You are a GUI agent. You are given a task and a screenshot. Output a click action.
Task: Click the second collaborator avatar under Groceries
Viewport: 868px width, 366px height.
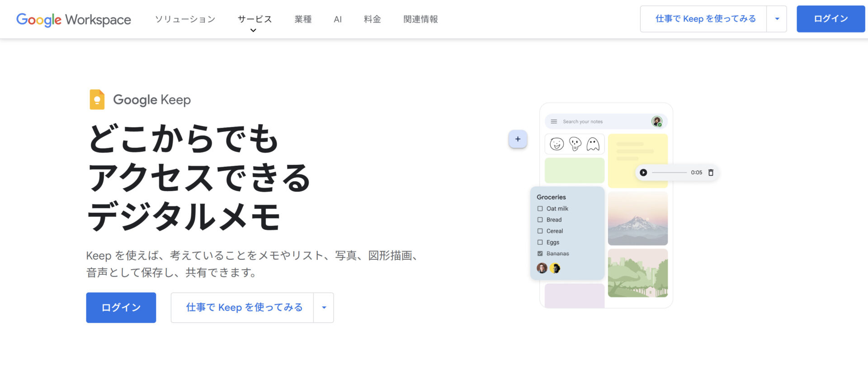coord(555,268)
